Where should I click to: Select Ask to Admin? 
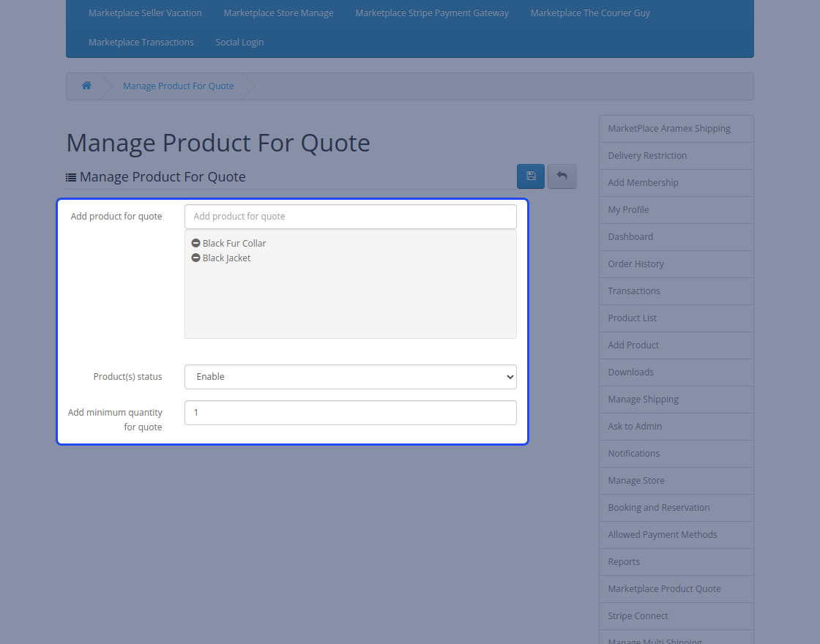[676, 427]
